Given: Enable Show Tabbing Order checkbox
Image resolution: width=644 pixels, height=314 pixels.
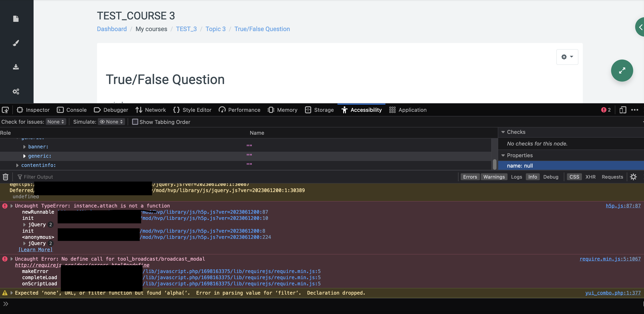Looking at the screenshot, I should tap(135, 122).
